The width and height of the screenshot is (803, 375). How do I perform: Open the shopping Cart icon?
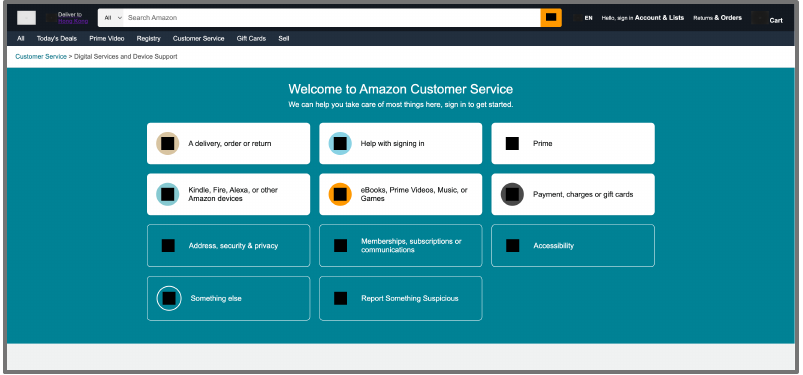[768, 18]
